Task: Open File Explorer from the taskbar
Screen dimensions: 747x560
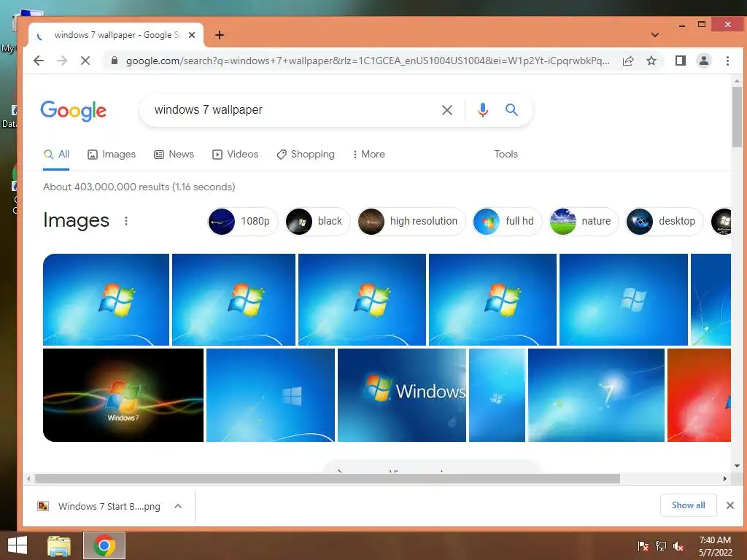Action: tap(59, 545)
